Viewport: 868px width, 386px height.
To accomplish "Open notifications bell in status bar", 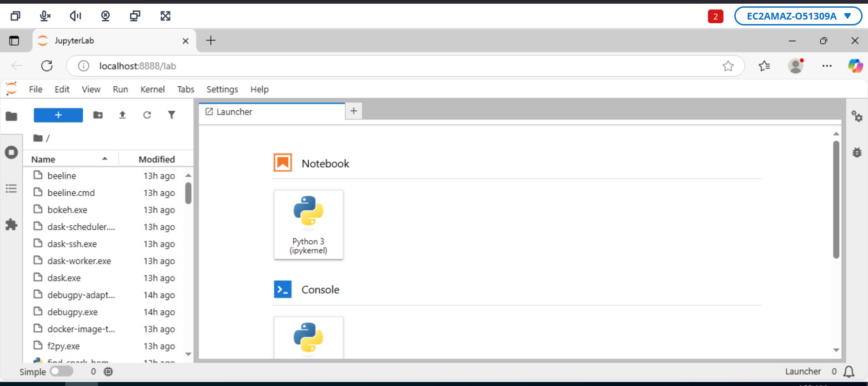I will pyautogui.click(x=848, y=372).
